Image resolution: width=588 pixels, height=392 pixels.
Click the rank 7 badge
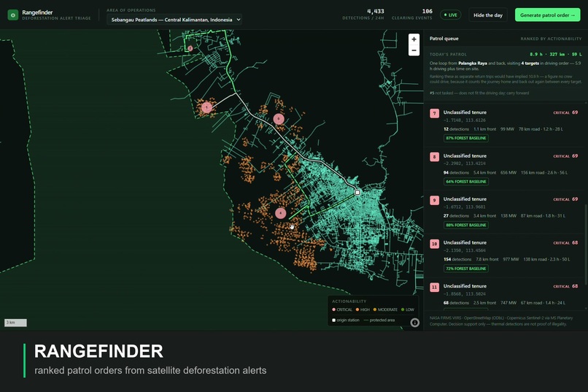434,113
